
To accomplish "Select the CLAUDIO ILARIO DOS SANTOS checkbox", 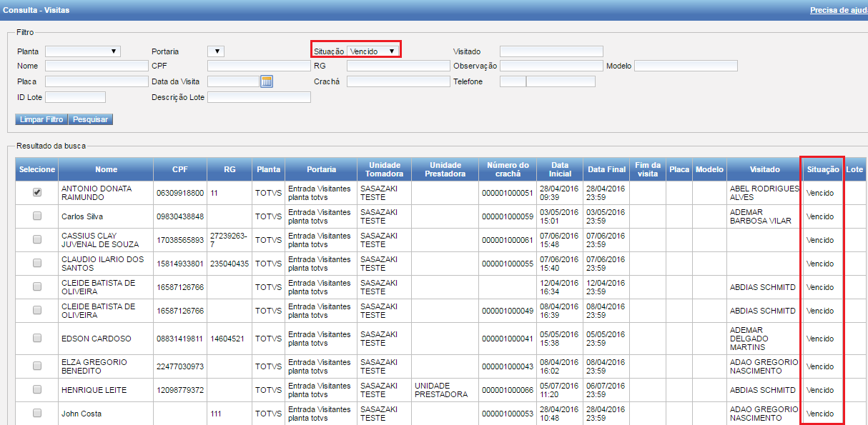I will coord(37,263).
